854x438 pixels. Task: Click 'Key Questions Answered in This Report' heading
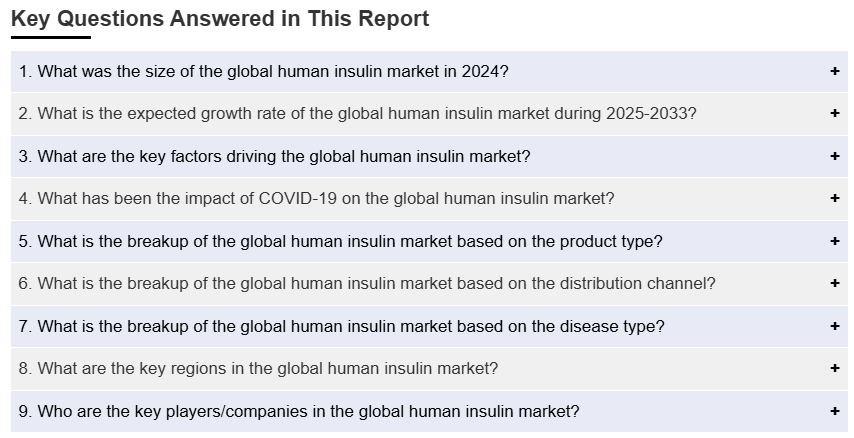[220, 19]
